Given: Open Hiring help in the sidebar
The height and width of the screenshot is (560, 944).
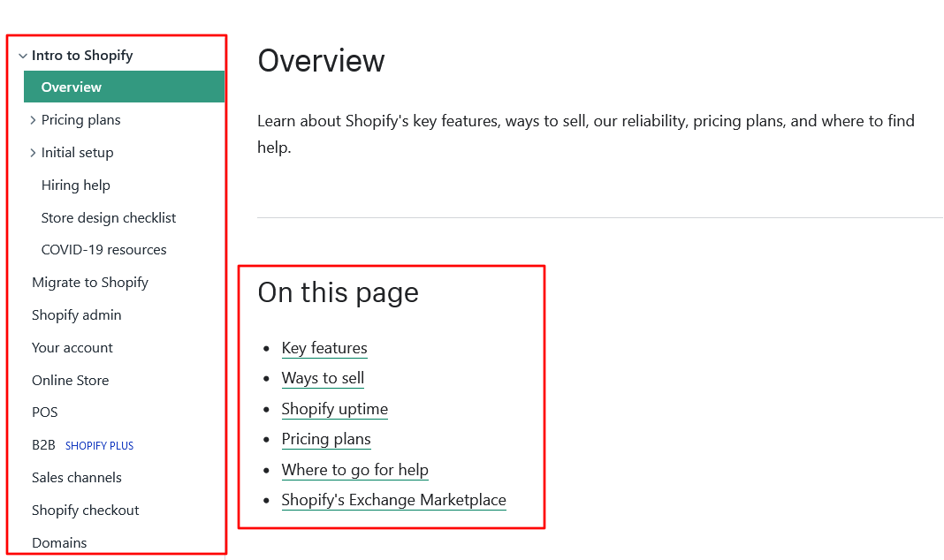Looking at the screenshot, I should [76, 185].
